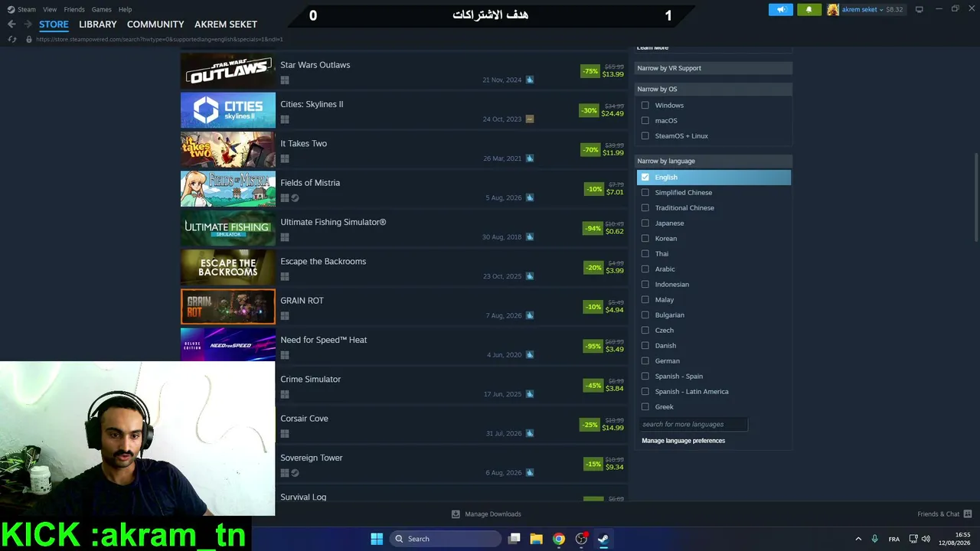Open the Escape the Backrooms game title

[x=323, y=261]
